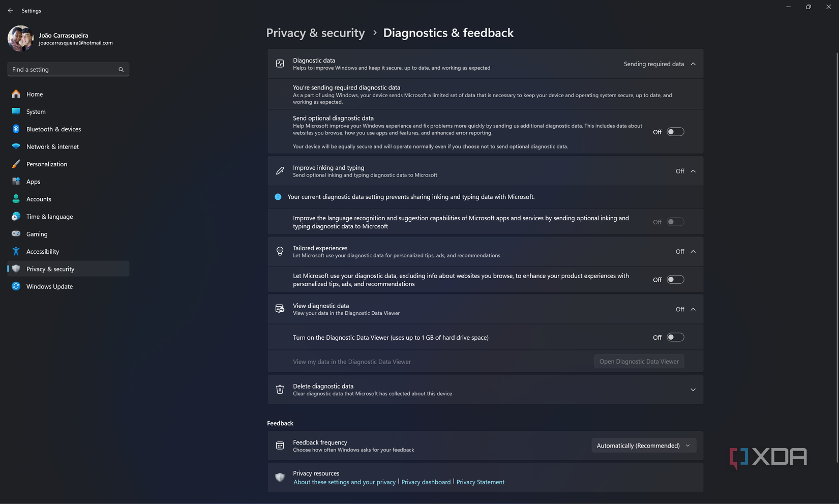Open the Feedback frequency dropdown
Viewport: 839px width, 504px height.
[x=644, y=446]
